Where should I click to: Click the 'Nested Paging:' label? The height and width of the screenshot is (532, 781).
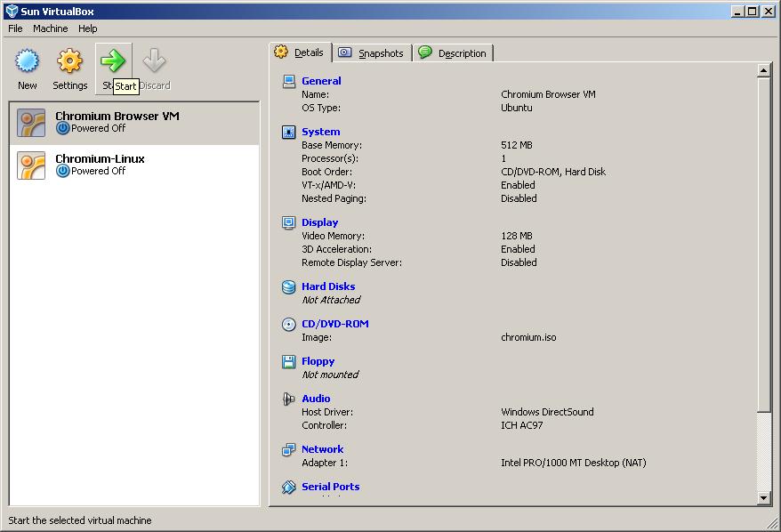[334, 198]
